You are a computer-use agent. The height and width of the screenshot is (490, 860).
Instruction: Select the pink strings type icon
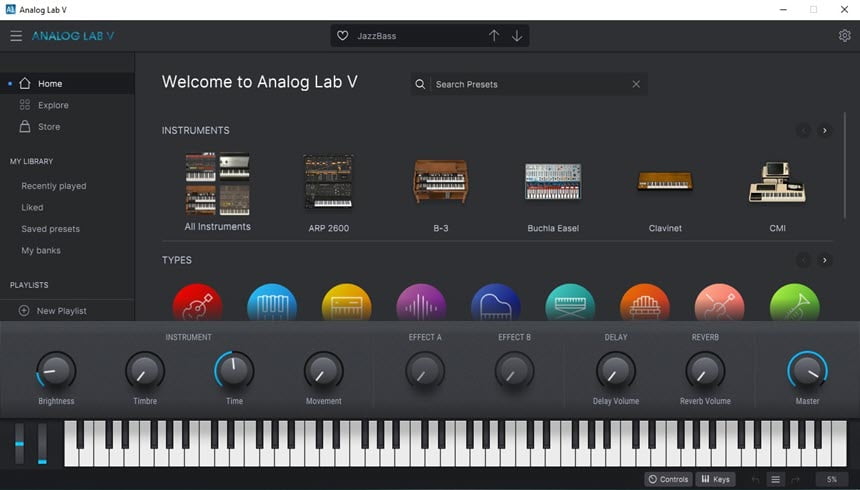coord(720,302)
